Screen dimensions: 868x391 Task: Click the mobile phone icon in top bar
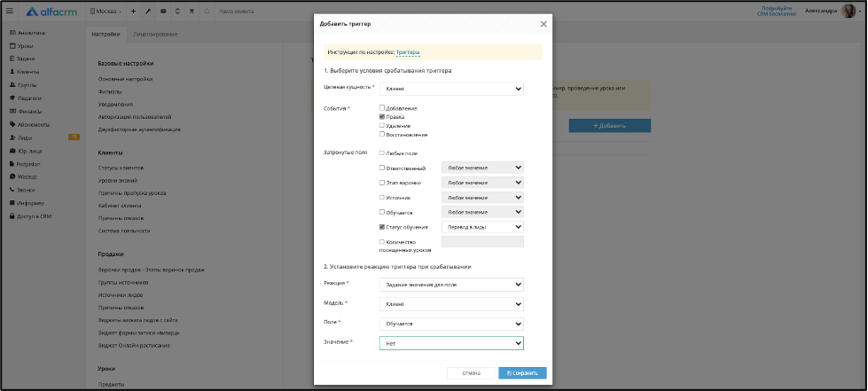click(x=177, y=11)
